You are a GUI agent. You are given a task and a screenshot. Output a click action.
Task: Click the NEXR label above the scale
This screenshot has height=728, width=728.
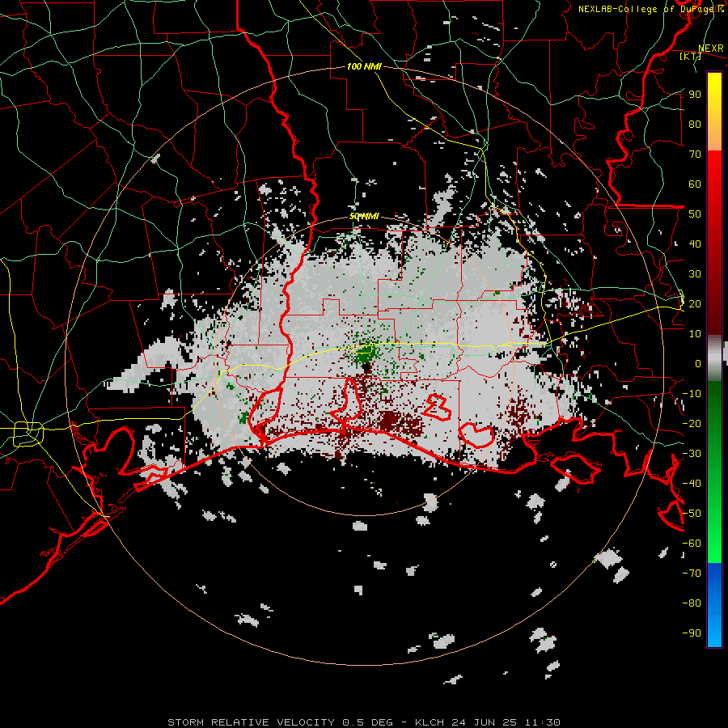(711, 49)
